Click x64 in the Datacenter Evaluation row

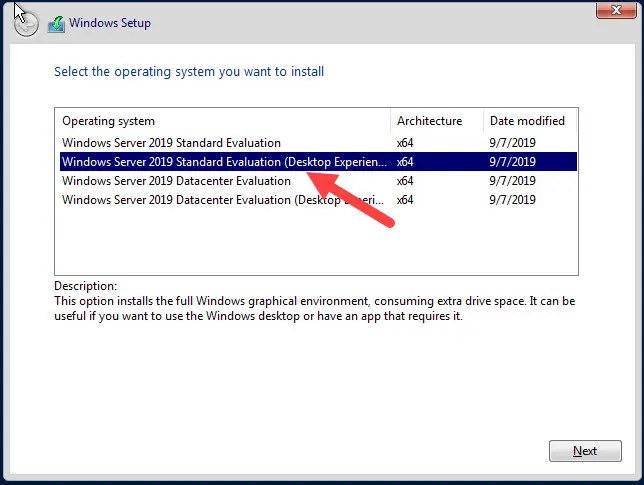click(405, 181)
